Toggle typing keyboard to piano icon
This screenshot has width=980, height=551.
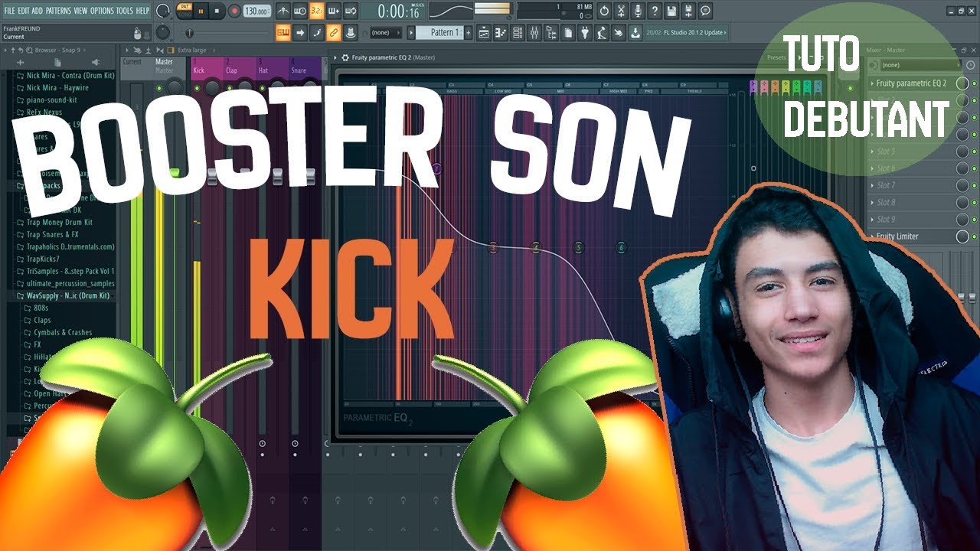(x=283, y=33)
